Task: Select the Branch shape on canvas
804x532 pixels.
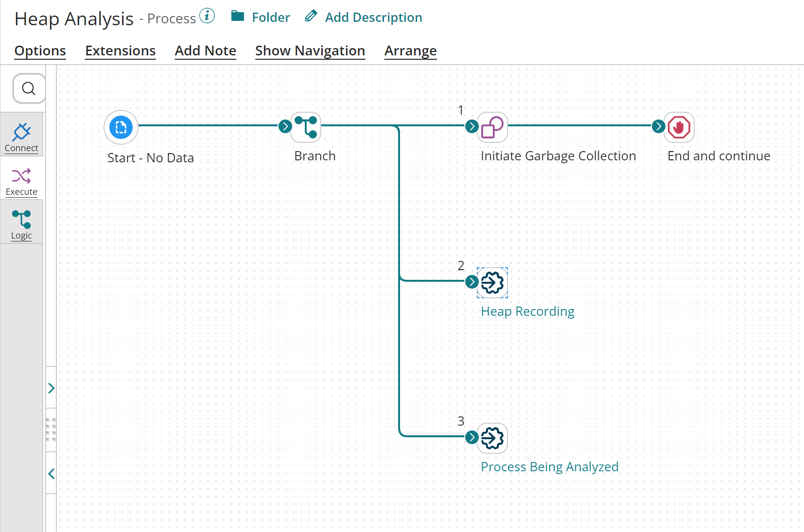Action: click(x=306, y=127)
